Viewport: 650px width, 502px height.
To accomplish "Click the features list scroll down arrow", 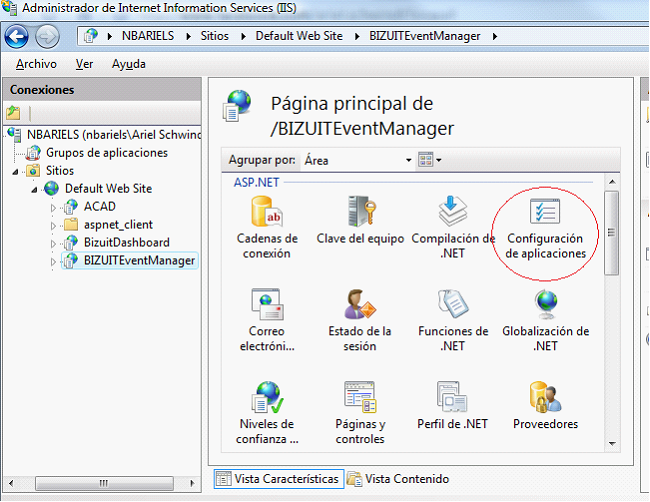I will tap(612, 444).
